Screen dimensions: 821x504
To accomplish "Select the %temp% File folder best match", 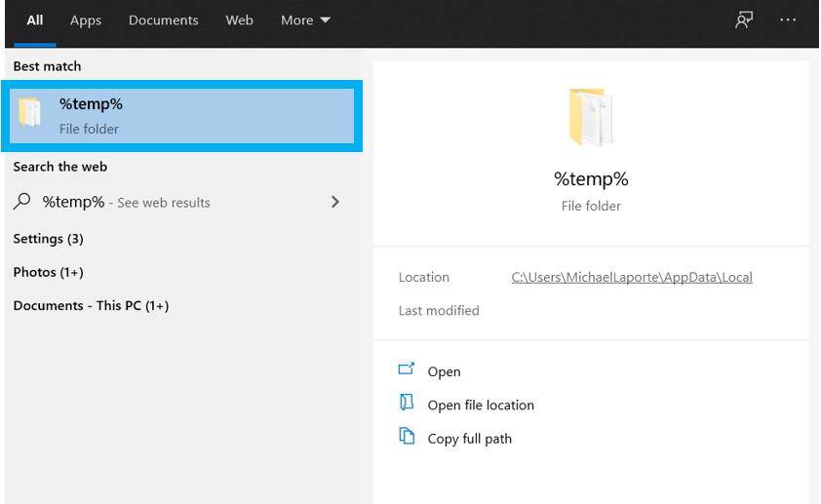I will tap(181, 116).
